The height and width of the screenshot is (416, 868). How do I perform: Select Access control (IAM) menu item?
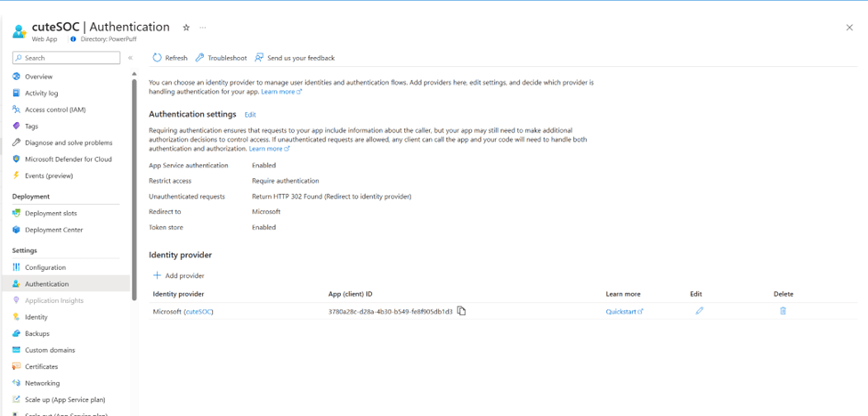[55, 110]
